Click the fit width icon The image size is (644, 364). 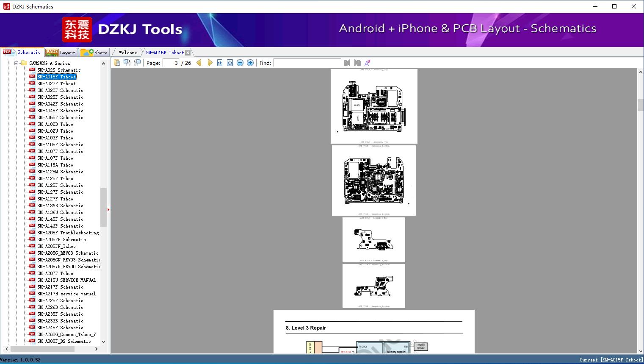(220, 63)
